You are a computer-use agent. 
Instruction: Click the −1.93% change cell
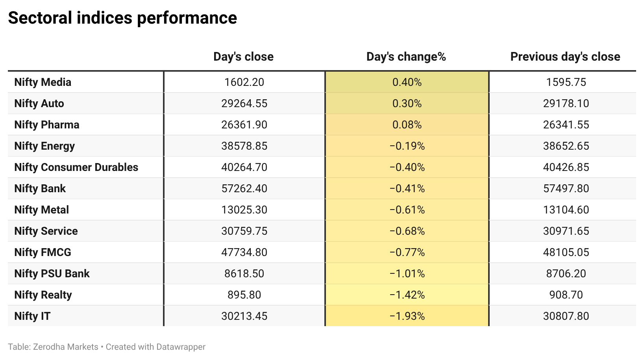(407, 316)
